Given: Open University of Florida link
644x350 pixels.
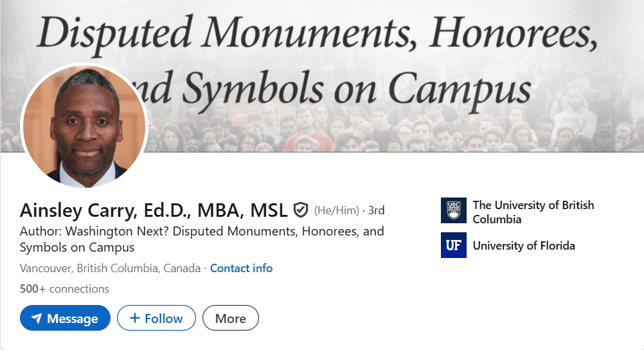Looking at the screenshot, I should pyautogui.click(x=524, y=246).
